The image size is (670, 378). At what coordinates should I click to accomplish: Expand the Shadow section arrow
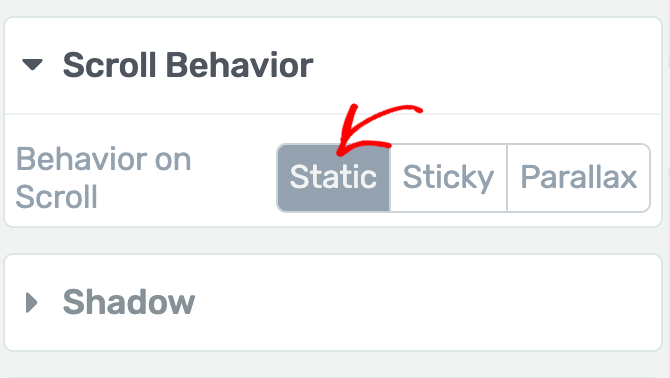coord(31,303)
